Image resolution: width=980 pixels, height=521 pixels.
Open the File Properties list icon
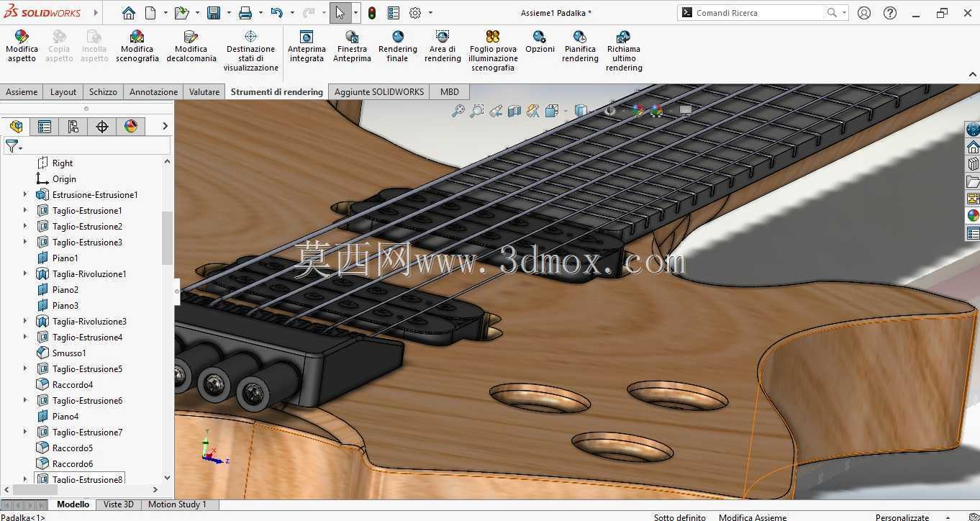click(394, 13)
